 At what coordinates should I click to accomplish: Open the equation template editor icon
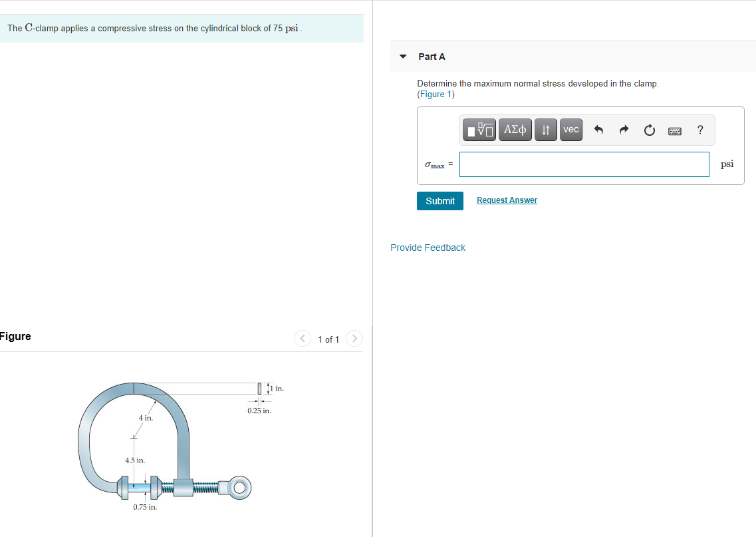click(479, 130)
